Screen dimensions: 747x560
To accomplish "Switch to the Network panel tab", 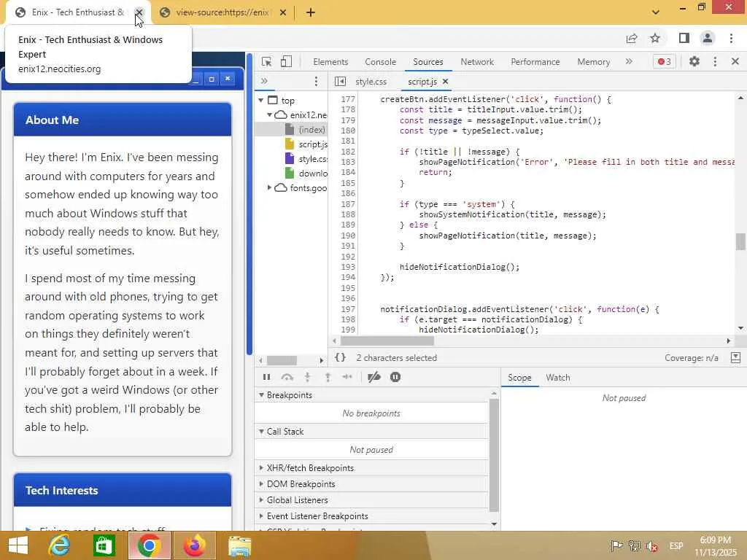I will coord(477,62).
